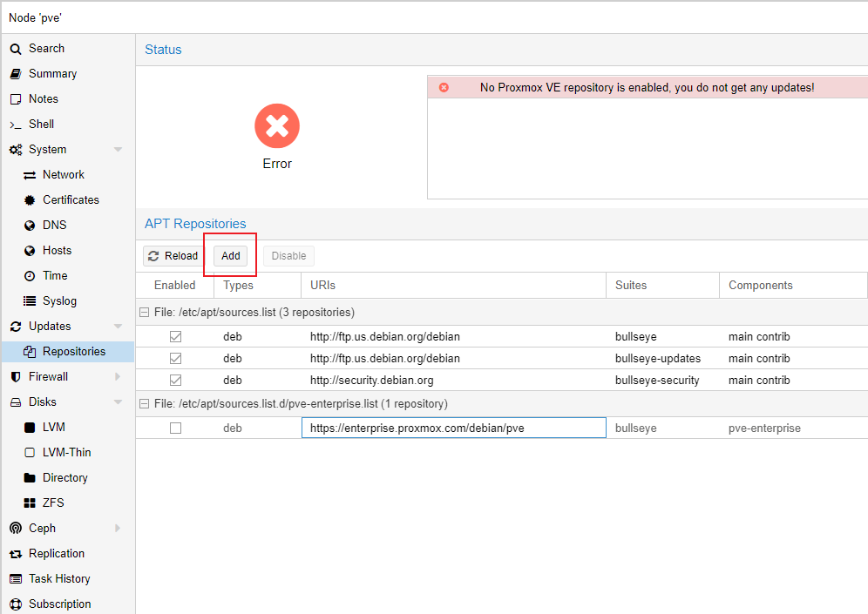Collapse the Disks menu section arrow
868x614 pixels.
118,402
